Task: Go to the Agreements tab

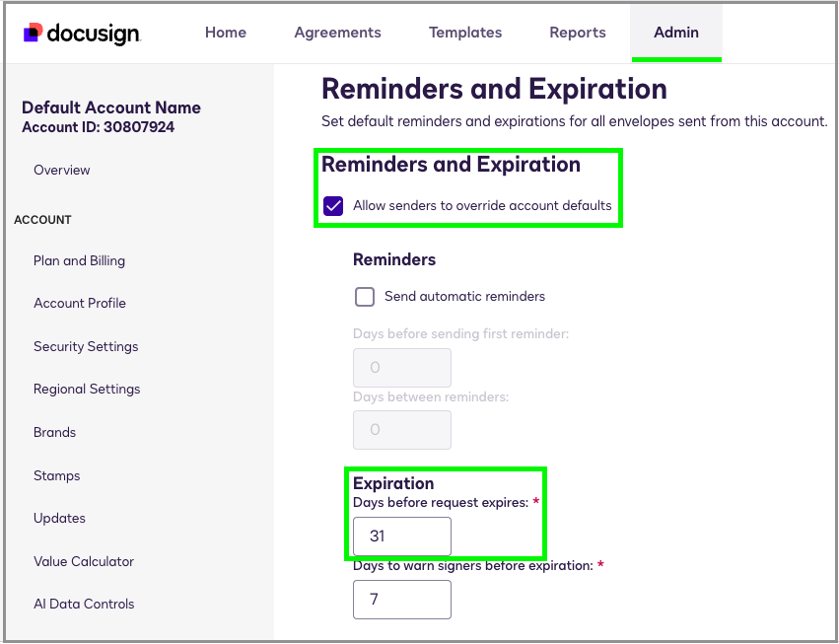Action: (x=337, y=33)
